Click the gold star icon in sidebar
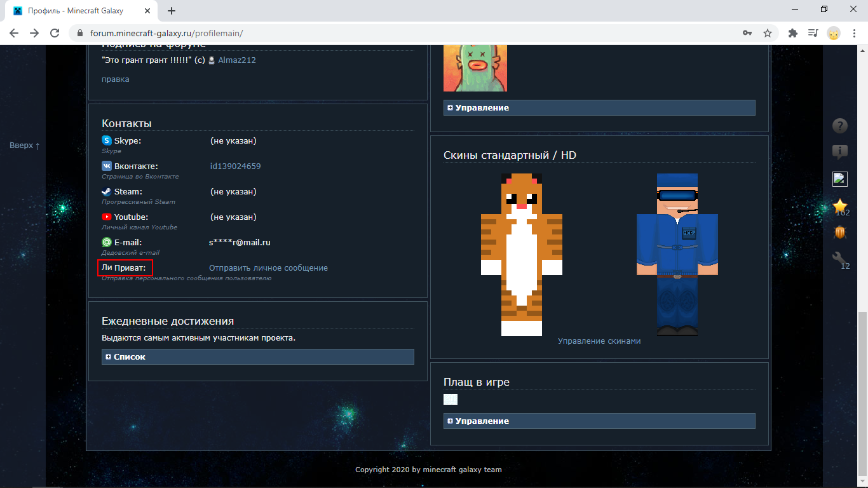 [x=841, y=205]
